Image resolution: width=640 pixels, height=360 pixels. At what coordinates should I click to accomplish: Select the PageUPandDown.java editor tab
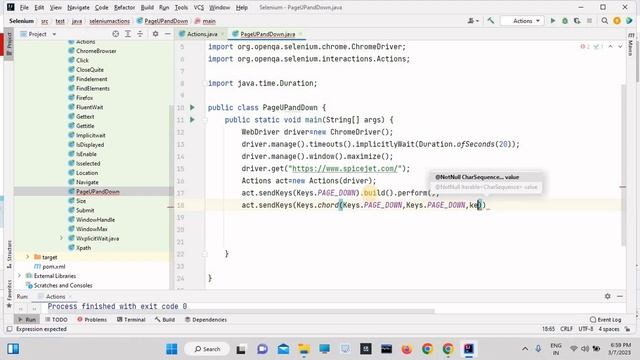pos(267,34)
